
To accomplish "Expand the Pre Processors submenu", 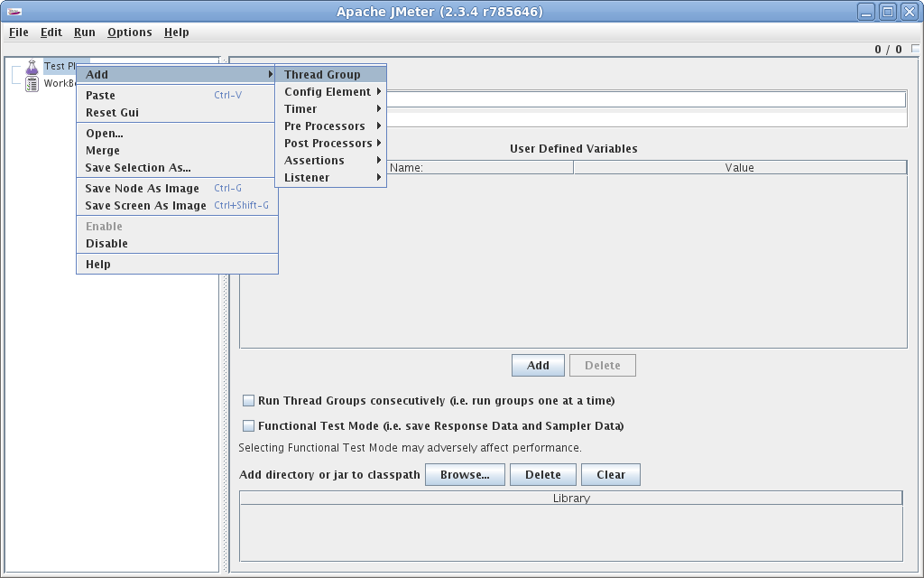I will click(330, 126).
